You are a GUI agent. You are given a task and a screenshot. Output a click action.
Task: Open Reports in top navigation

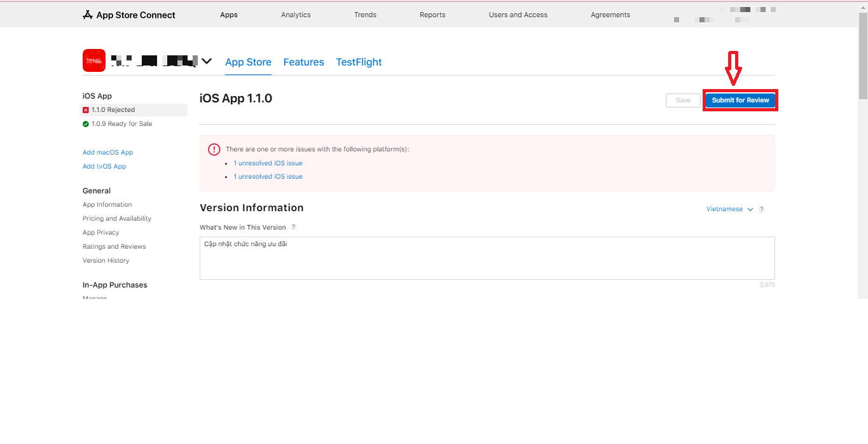pyautogui.click(x=432, y=15)
